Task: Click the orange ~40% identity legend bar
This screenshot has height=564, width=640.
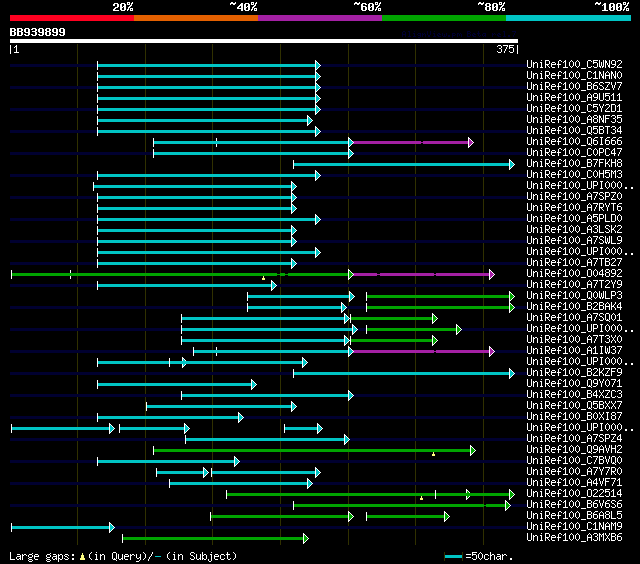Action: point(196,18)
